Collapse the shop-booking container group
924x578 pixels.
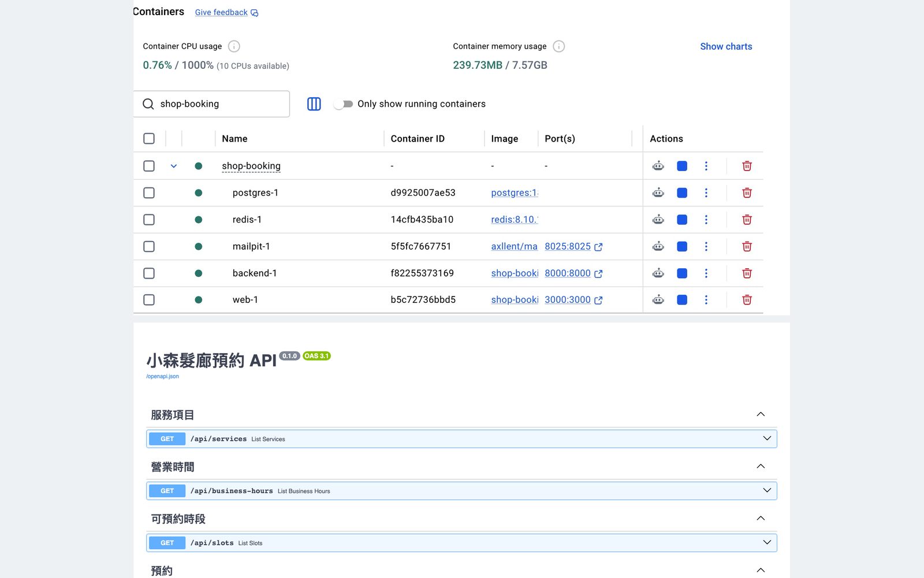173,166
